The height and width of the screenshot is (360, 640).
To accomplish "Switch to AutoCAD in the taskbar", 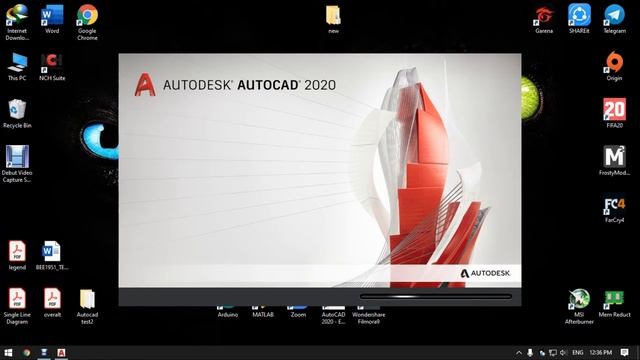I will click(x=61, y=353).
